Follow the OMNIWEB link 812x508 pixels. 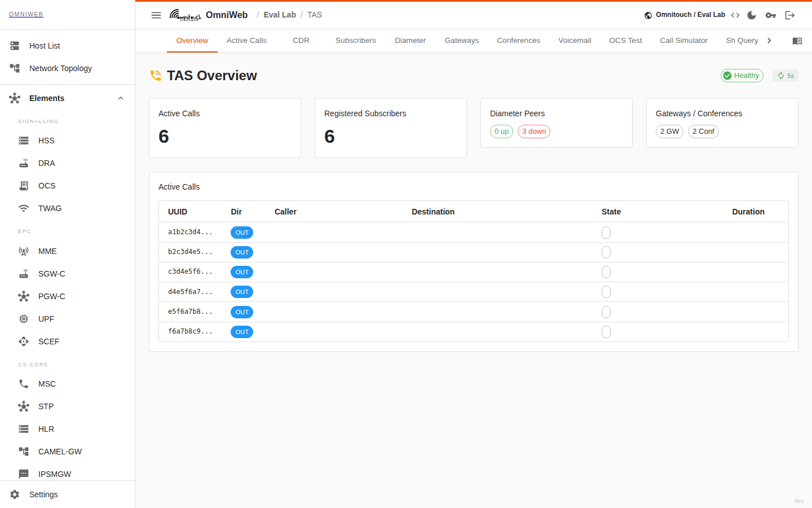tap(26, 14)
